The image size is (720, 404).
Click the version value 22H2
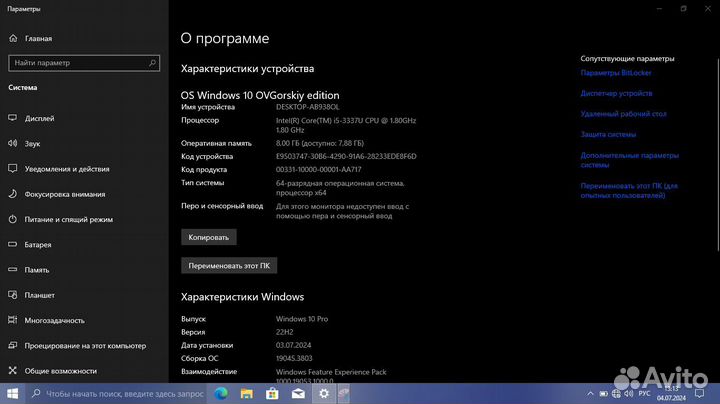[284, 332]
